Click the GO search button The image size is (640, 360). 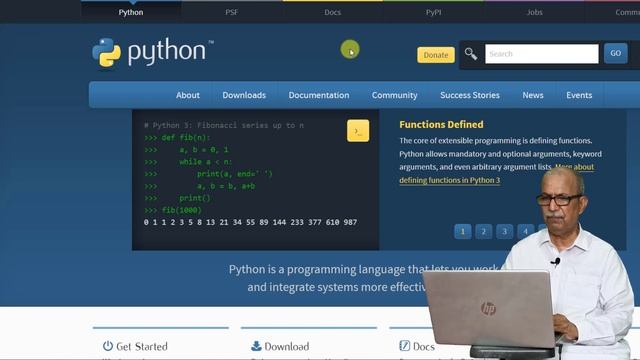[616, 53]
